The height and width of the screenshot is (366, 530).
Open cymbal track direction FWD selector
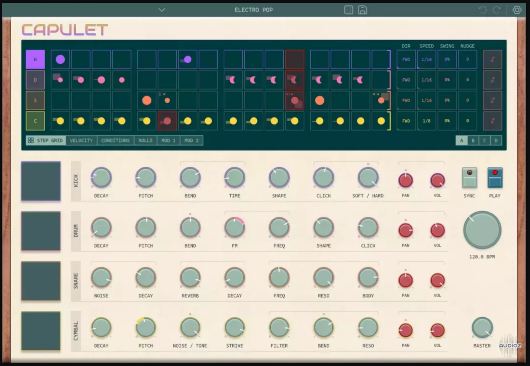[x=406, y=121]
